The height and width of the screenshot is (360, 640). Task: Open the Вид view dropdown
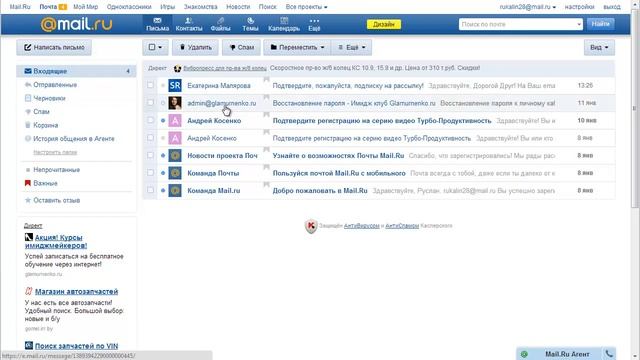pos(599,47)
